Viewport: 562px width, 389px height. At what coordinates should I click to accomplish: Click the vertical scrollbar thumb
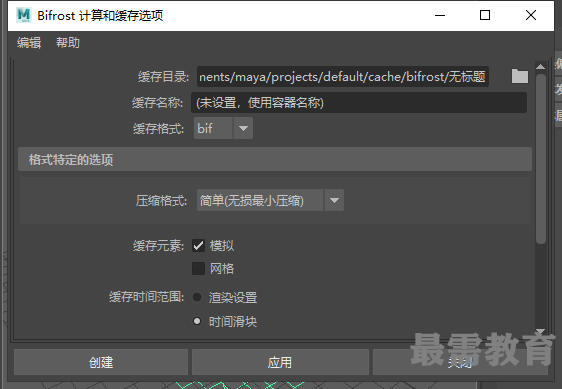540,159
